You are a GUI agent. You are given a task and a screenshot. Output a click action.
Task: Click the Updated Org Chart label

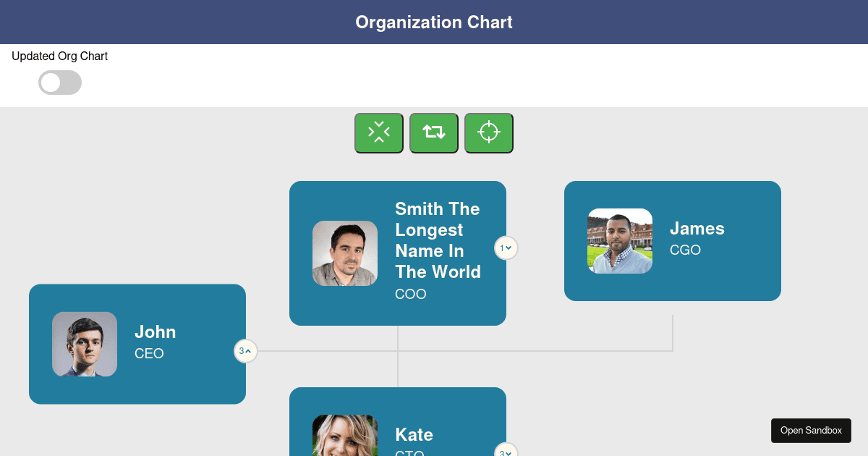click(x=59, y=56)
